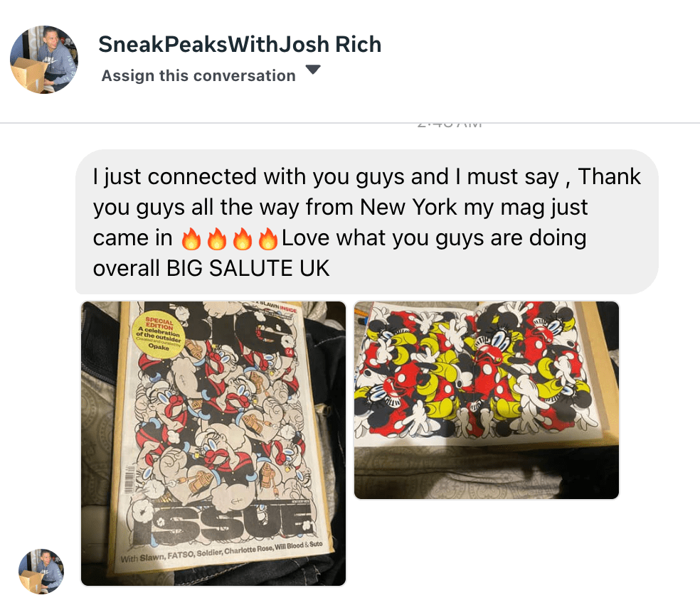Click the second fire emoji in message
Image resolution: width=700 pixels, height=610 pixels.
tap(216, 239)
